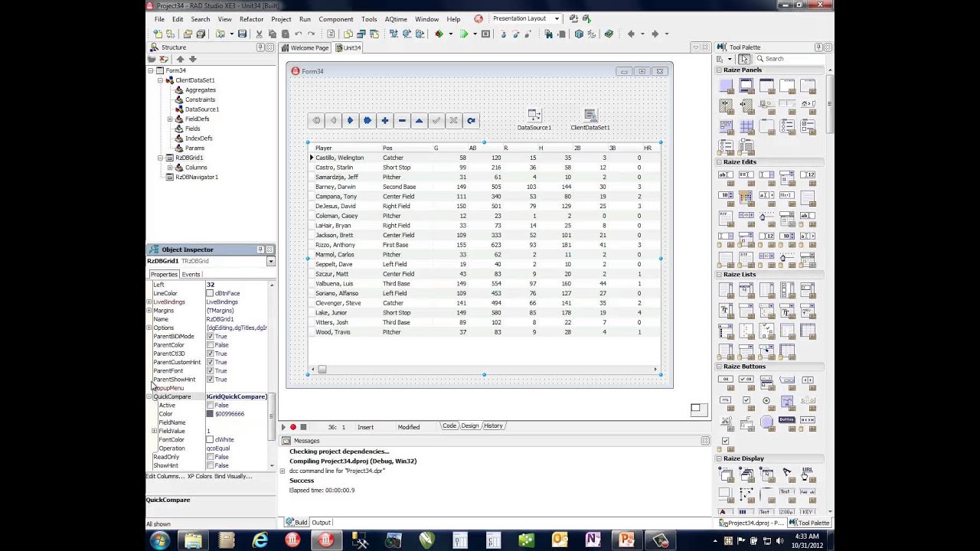Toggle ParentCtl3D checkbox
The height and width of the screenshot is (551, 980).
210,354
